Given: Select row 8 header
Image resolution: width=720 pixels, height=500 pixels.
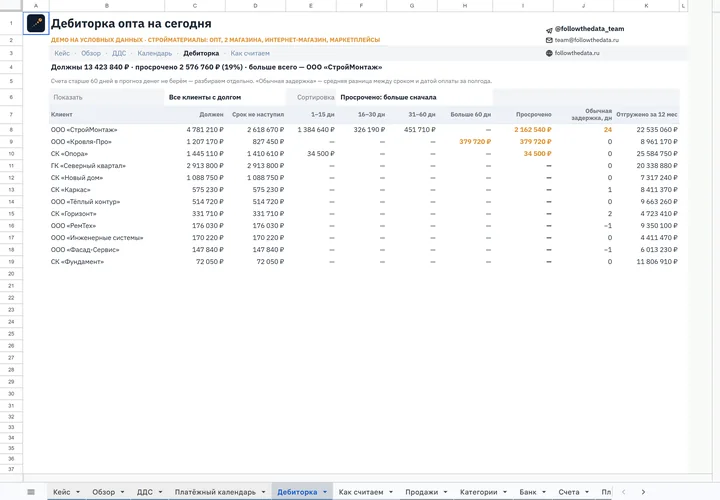Looking at the screenshot, I should (11, 129).
